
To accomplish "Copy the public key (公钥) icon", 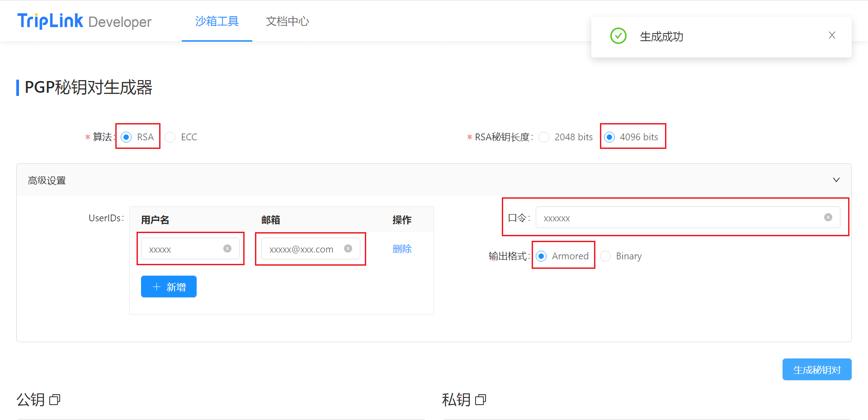I will pyautogui.click(x=55, y=400).
